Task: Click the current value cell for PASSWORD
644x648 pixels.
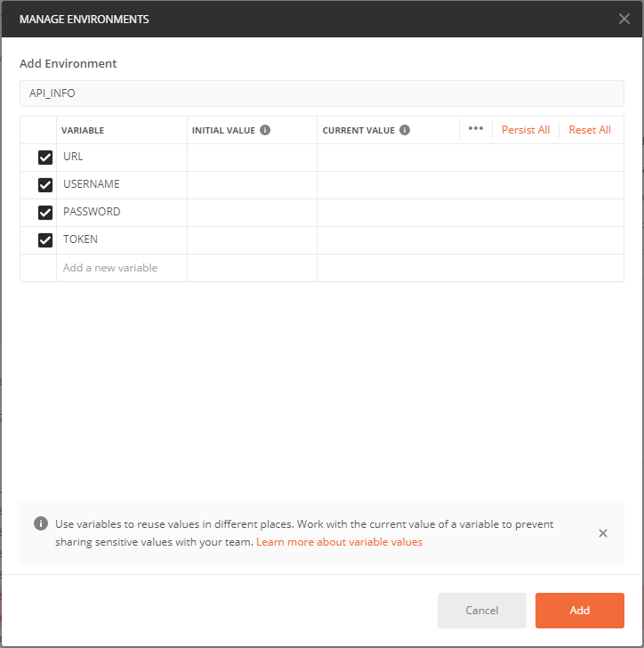Action: point(471,213)
